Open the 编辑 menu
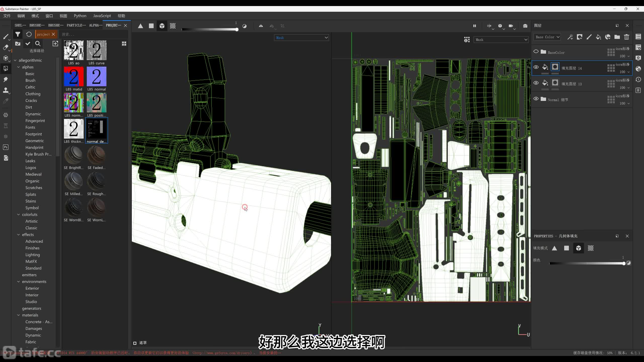Screen dimensions: 644x362 coord(21,16)
